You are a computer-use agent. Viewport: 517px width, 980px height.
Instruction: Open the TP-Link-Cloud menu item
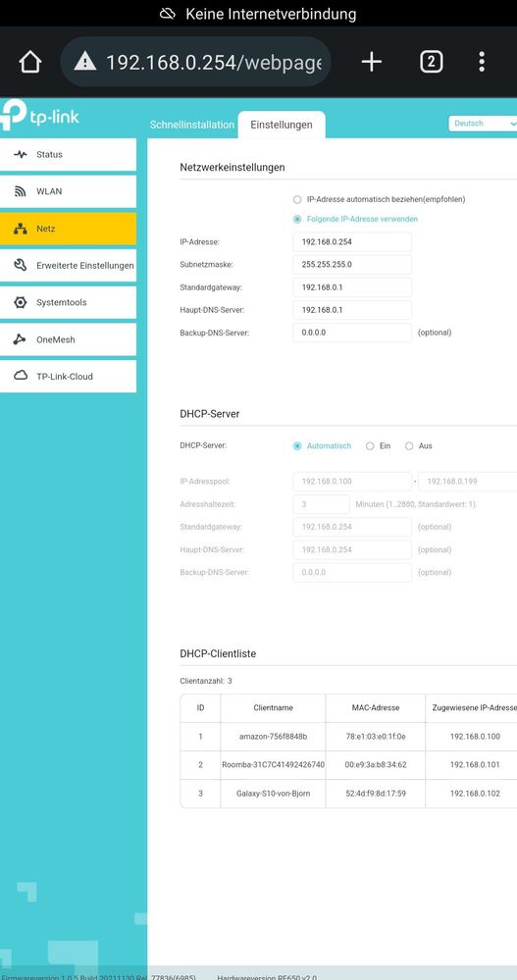(x=68, y=377)
